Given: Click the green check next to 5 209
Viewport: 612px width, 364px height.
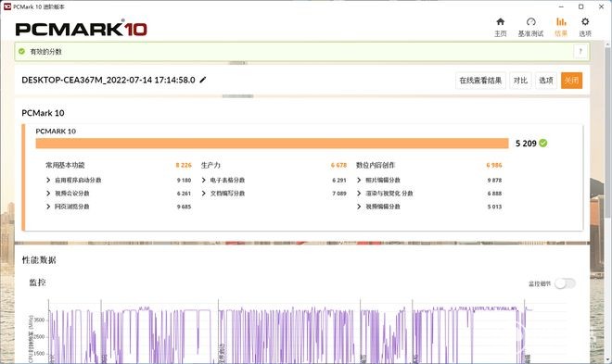Looking at the screenshot, I should point(542,143).
